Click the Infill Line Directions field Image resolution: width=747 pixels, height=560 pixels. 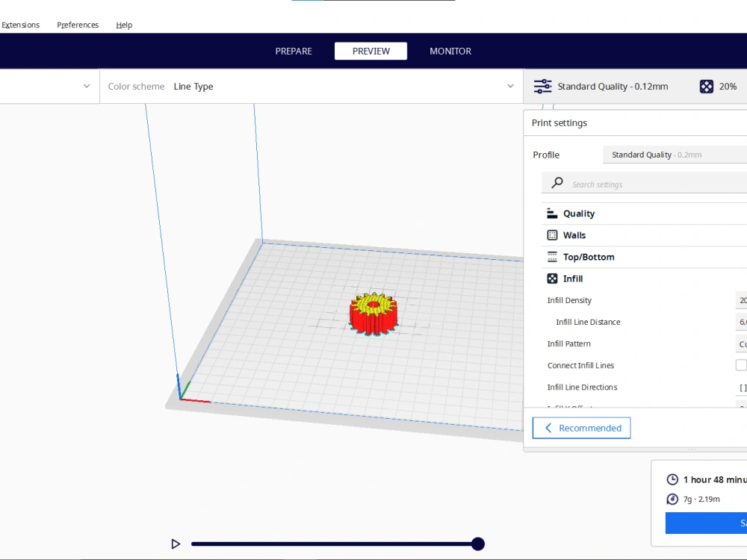pos(741,387)
